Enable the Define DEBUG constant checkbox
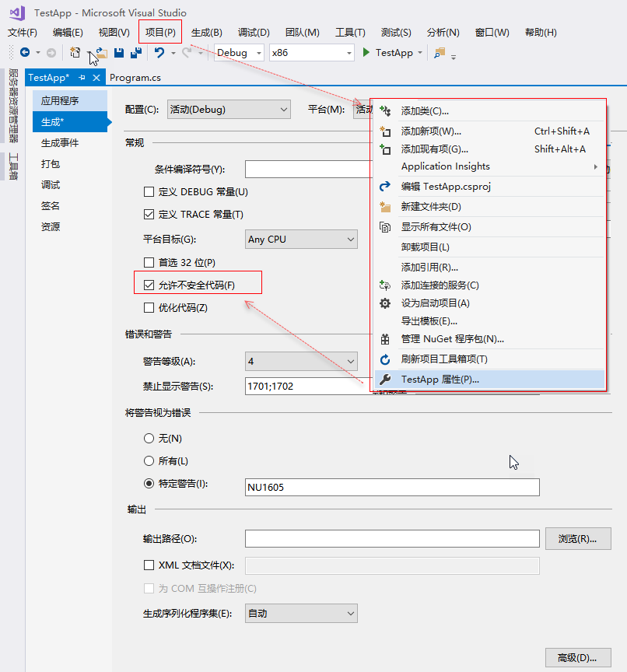The height and width of the screenshot is (672, 627). coord(149,191)
